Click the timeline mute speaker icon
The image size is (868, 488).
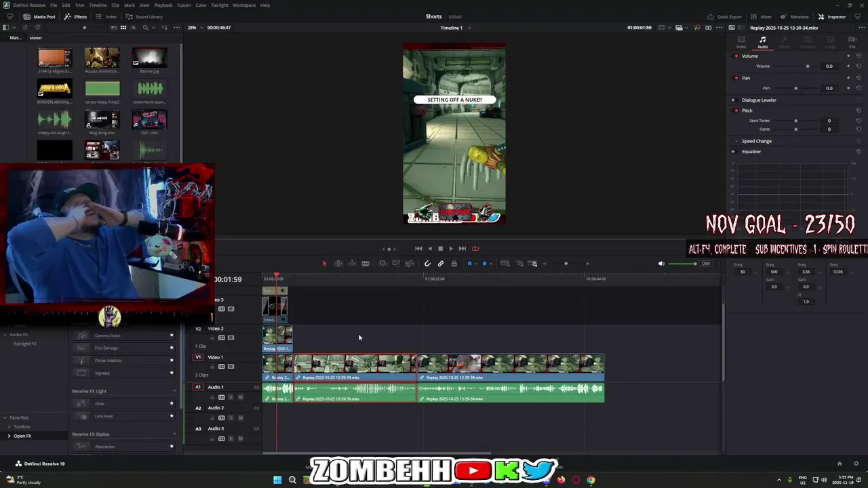661,264
